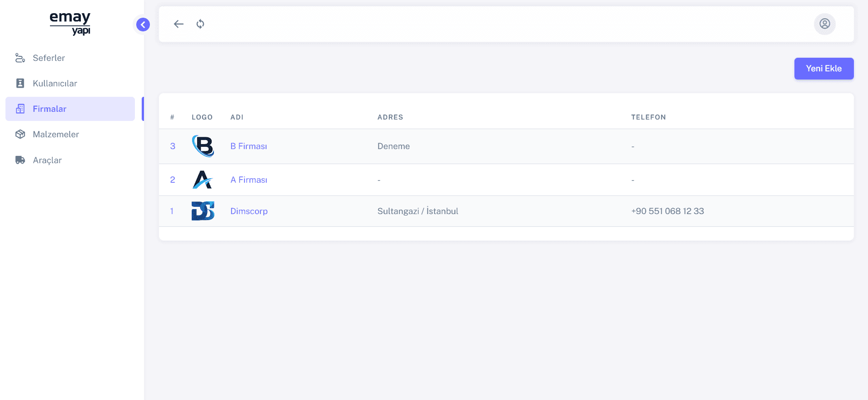The width and height of the screenshot is (868, 400).
Task: Open the Dimscorp company link
Action: [249, 211]
